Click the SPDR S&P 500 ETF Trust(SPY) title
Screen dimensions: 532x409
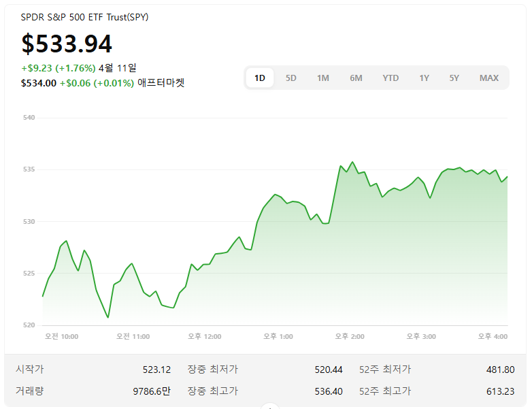point(84,17)
